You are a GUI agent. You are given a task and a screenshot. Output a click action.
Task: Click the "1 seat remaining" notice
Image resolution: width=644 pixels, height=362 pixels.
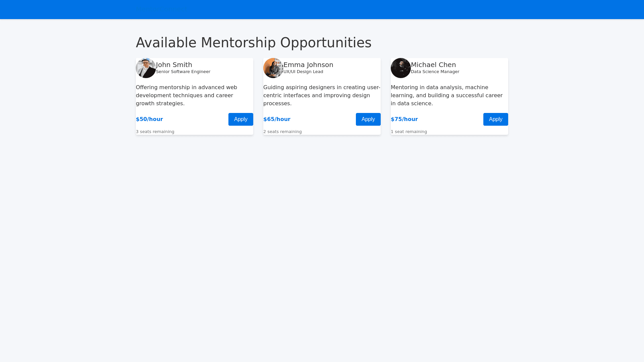coord(409,132)
